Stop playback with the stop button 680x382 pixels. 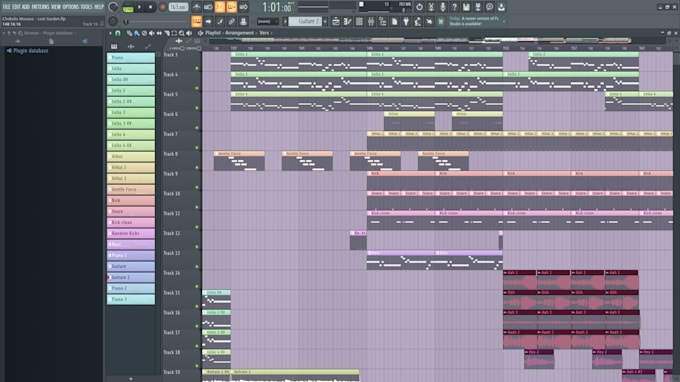(x=150, y=7)
